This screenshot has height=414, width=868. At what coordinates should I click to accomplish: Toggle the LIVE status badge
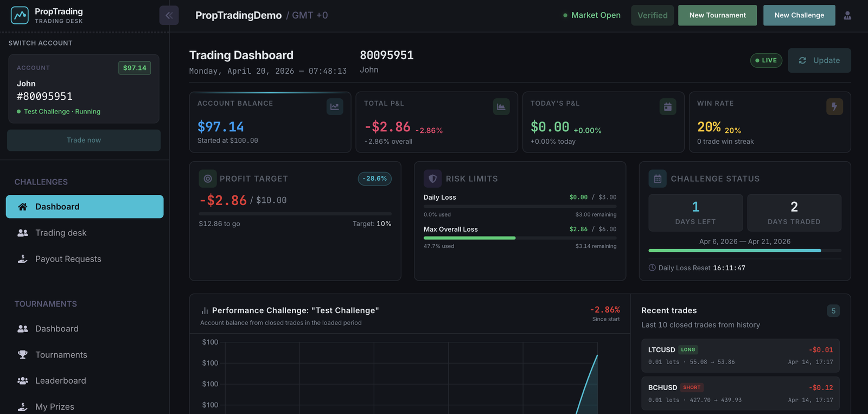coord(766,60)
